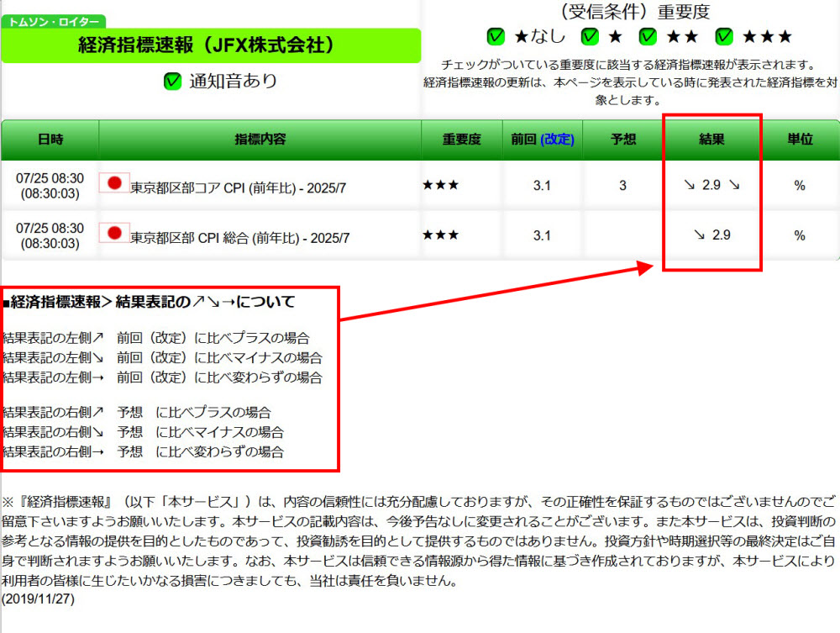Click the right down arrow after コア CPI result
This screenshot has width=840, height=633.
pos(734,185)
